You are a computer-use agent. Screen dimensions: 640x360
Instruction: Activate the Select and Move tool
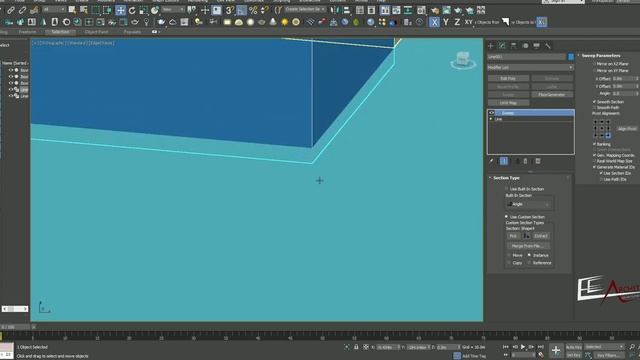tap(120, 10)
